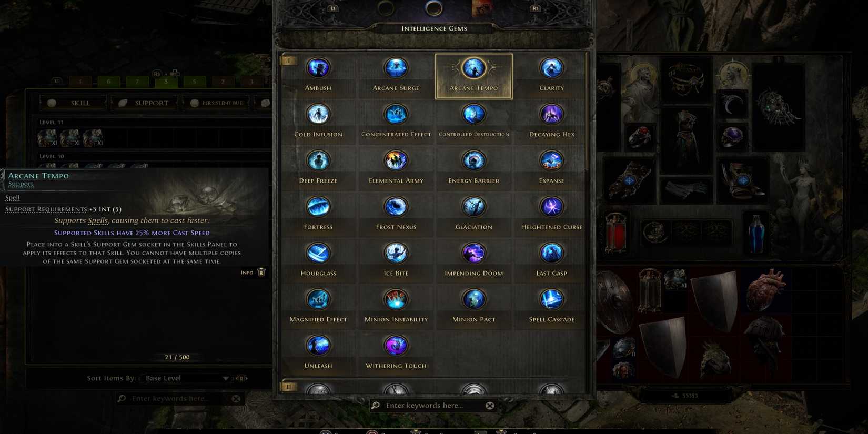Image resolution: width=868 pixels, height=434 pixels.
Task: Clear the gem search keywords field
Action: click(490, 406)
